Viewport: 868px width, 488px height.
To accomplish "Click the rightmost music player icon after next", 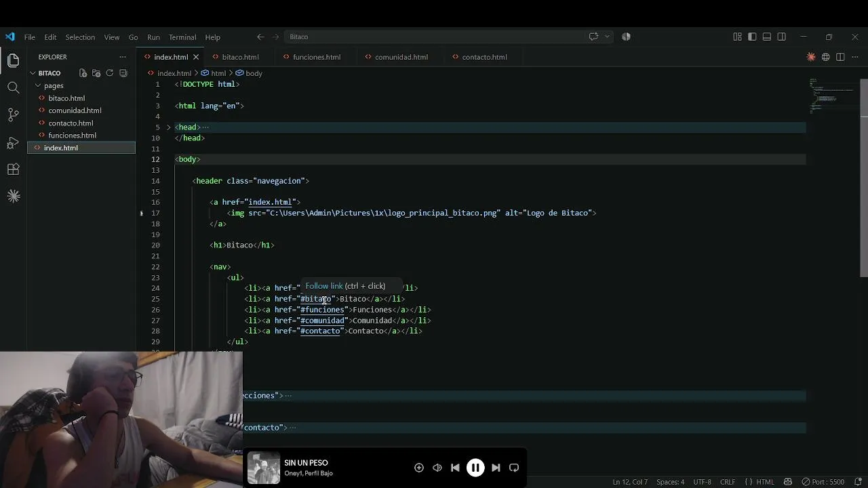I will coord(514,468).
